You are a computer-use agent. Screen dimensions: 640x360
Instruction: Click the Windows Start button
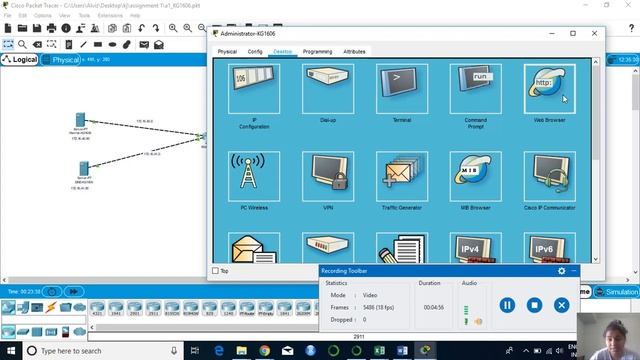click(x=11, y=351)
